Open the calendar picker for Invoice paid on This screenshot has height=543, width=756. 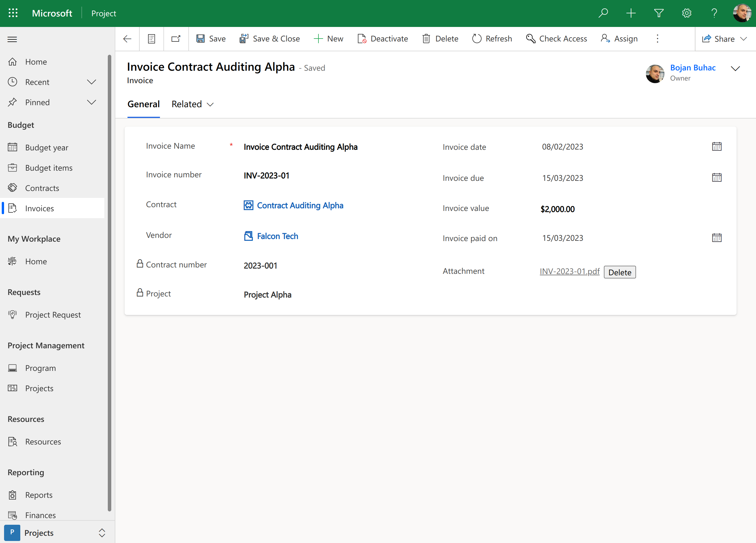pos(717,238)
